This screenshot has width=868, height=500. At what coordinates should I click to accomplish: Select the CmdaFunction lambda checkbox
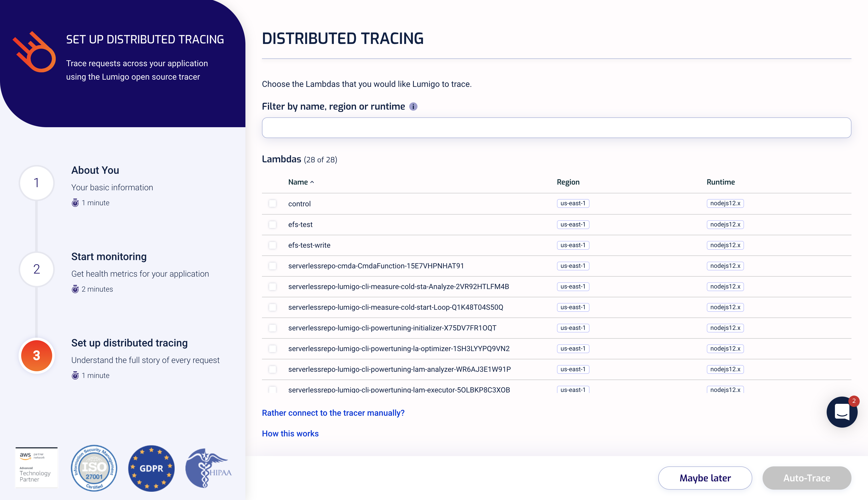(272, 266)
